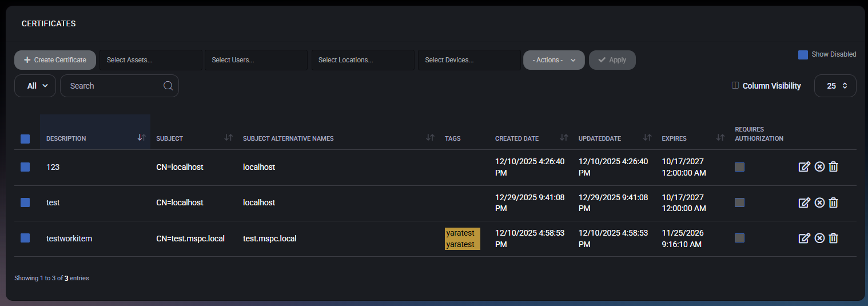This screenshot has height=306, width=868.
Task: Open the Select Assets dropdown
Action: (x=151, y=60)
